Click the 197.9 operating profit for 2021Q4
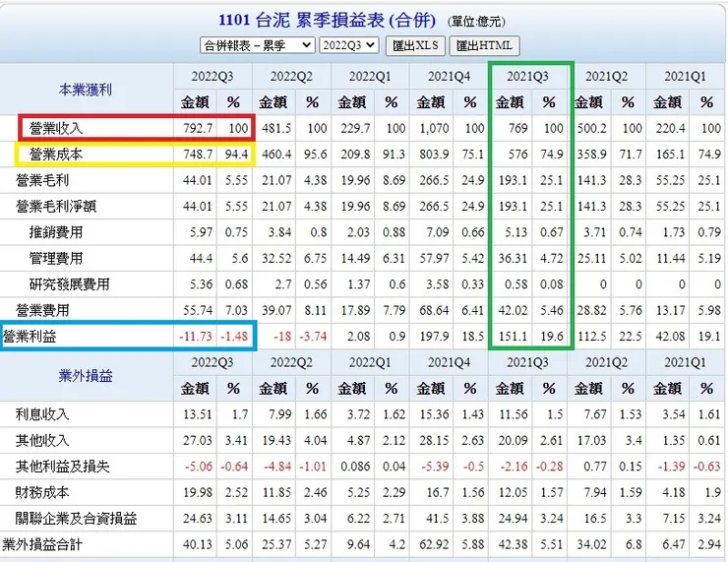The height and width of the screenshot is (562, 728). (x=434, y=336)
